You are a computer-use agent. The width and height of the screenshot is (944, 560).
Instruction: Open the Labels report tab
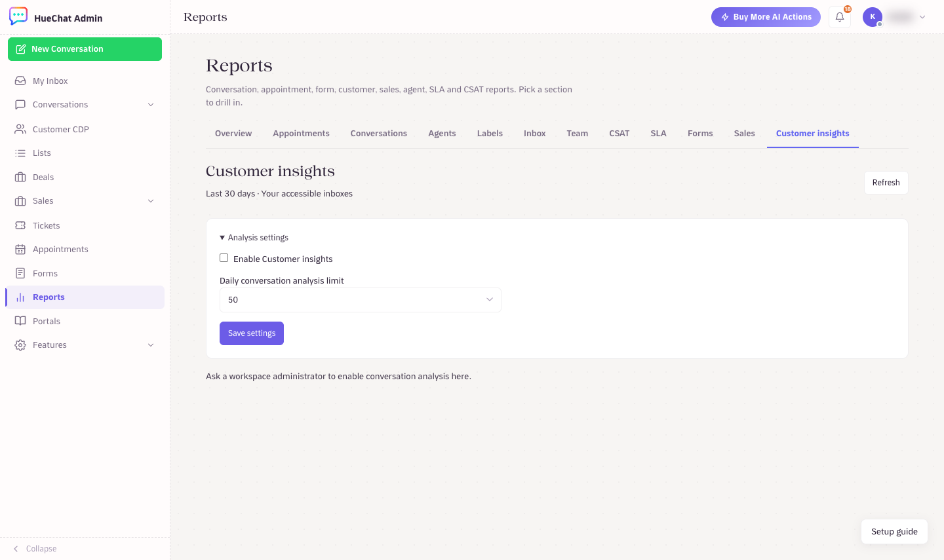[x=490, y=133]
